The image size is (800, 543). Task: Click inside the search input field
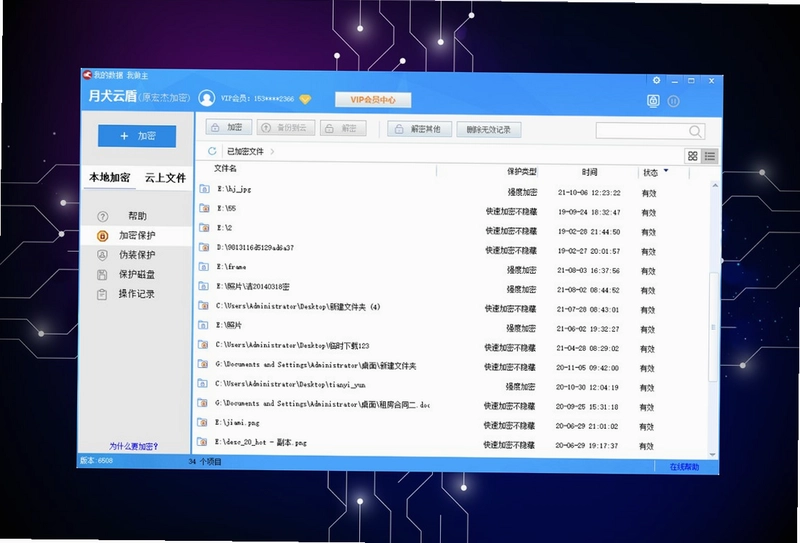[642, 131]
